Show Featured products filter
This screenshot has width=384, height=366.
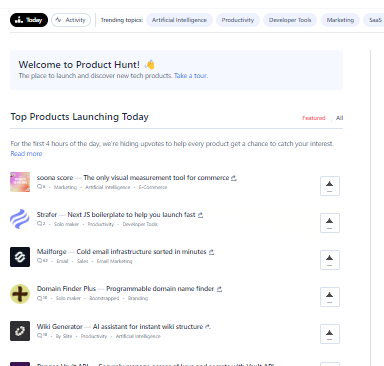pos(314,118)
